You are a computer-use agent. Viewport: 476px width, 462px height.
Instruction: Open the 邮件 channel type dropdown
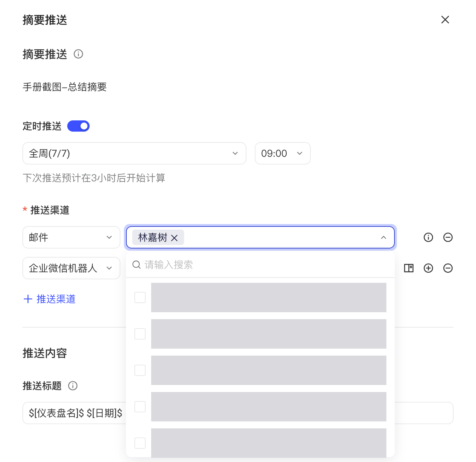71,237
